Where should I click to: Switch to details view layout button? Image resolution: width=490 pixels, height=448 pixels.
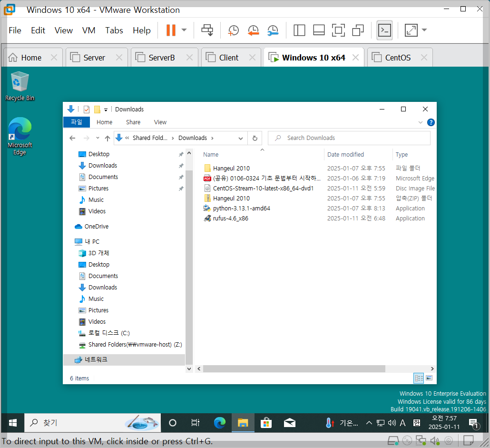pyautogui.click(x=419, y=378)
